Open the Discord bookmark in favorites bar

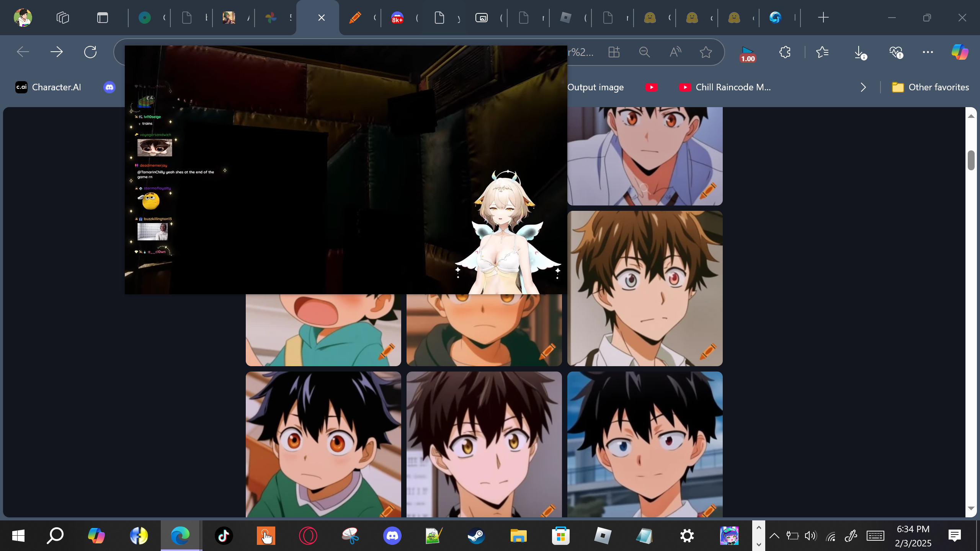point(109,87)
